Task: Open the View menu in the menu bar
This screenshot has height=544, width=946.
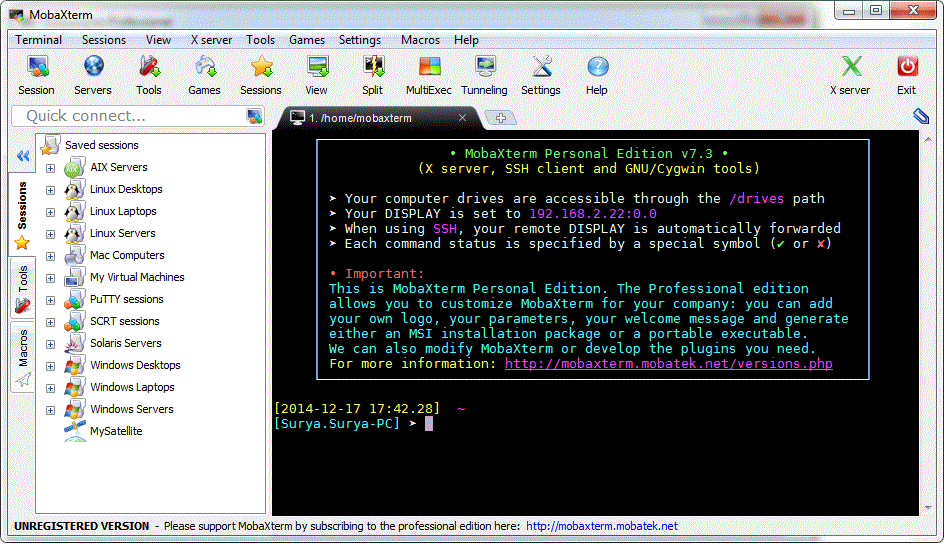Action: click(158, 40)
